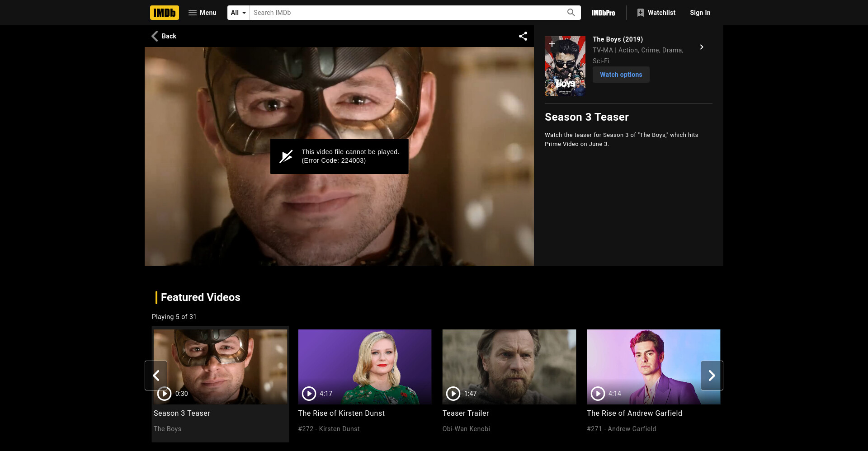Image resolution: width=868 pixels, height=451 pixels.
Task: Click the share icon above the video
Action: 523,36
